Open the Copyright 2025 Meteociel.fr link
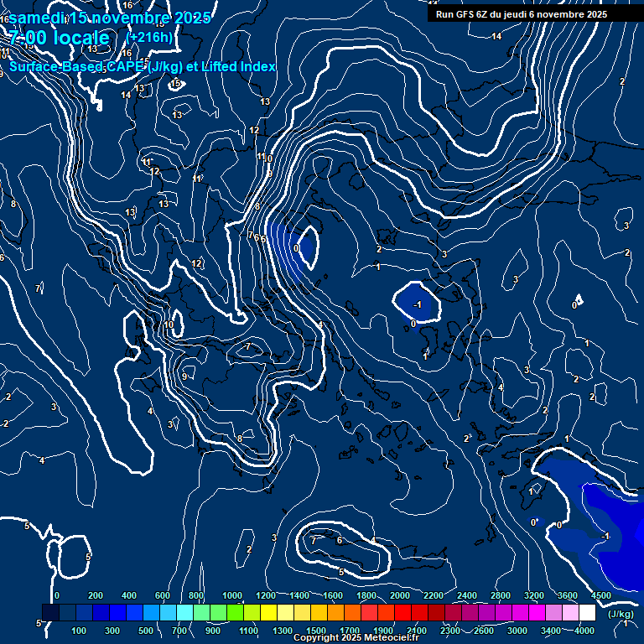 [356, 638]
